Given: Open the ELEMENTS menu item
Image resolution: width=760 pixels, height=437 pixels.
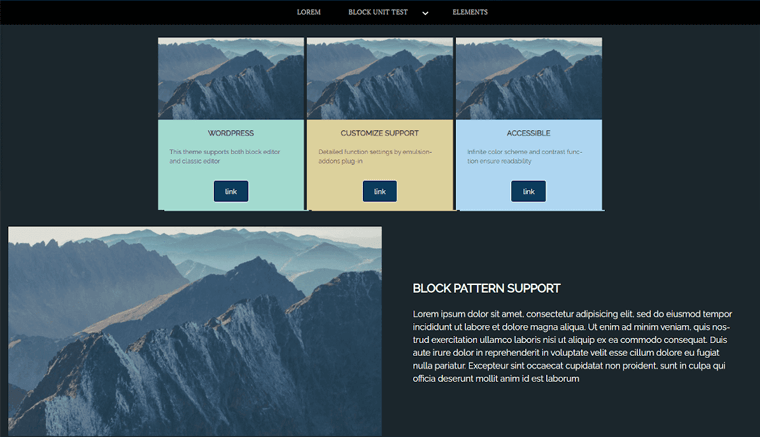Looking at the screenshot, I should [470, 12].
